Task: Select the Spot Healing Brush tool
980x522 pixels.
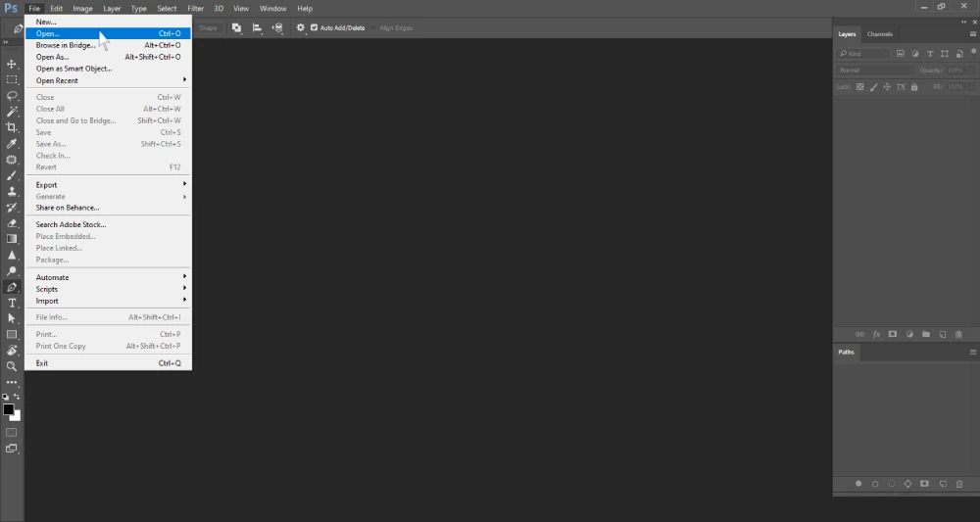Action: click(11, 160)
